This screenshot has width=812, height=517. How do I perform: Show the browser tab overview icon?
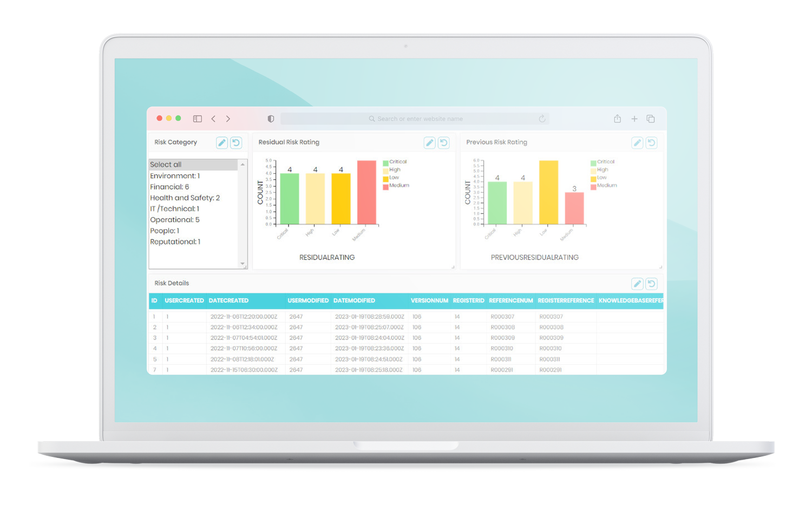651,119
